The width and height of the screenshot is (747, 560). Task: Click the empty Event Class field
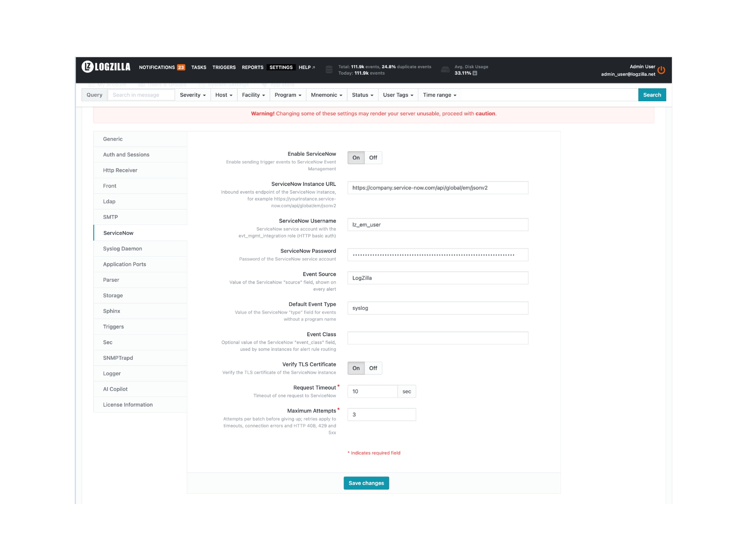[438, 338]
